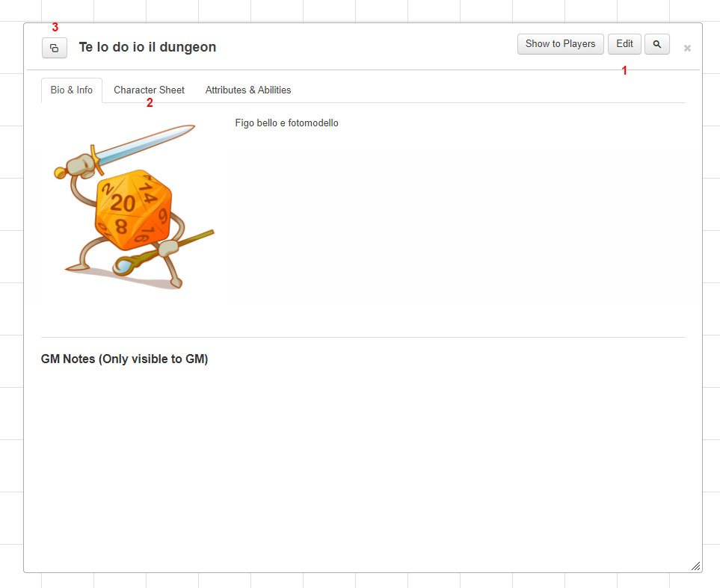This screenshot has width=720, height=588.
Task: Click the bio text Figo bello e fotomodello
Action: click(x=286, y=123)
